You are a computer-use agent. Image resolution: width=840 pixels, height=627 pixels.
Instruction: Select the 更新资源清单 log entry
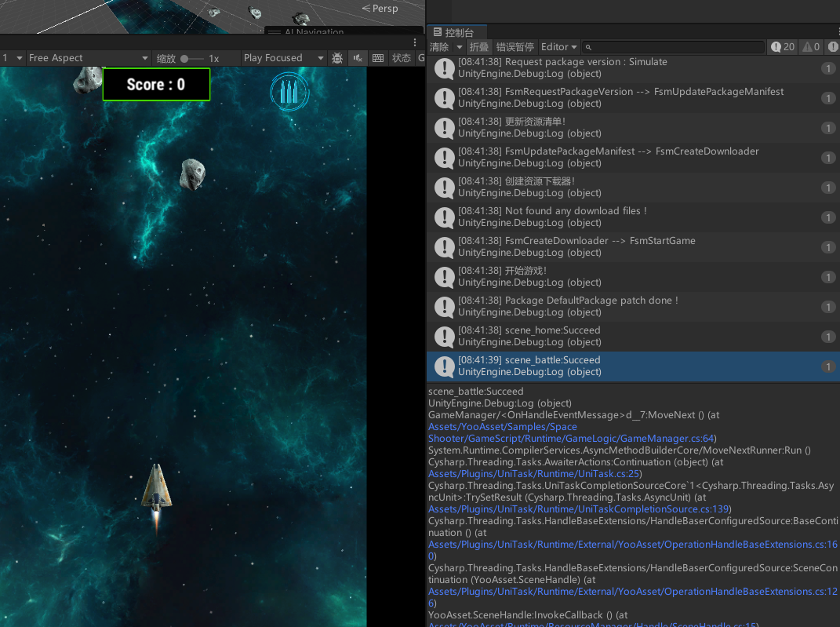[633, 128]
